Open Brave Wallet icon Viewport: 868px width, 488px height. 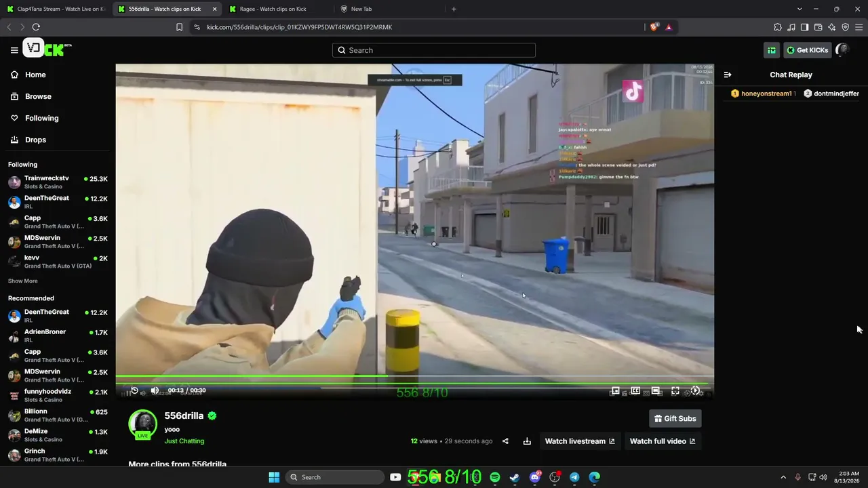[x=818, y=27]
